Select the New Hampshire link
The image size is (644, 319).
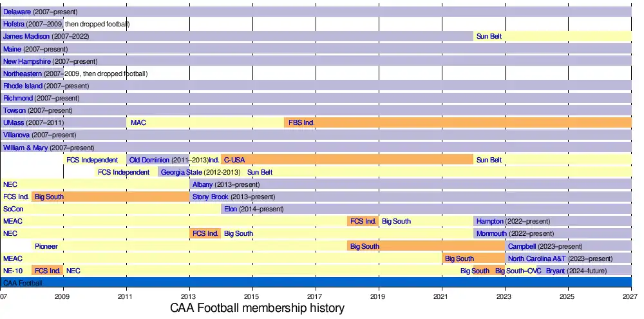(26, 61)
